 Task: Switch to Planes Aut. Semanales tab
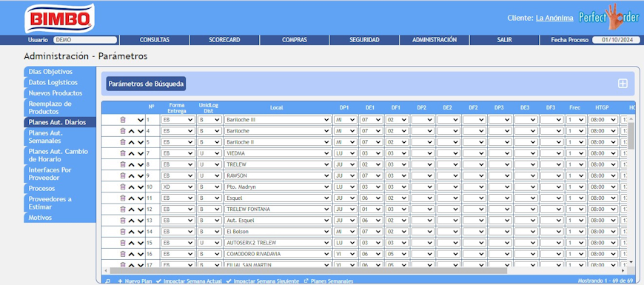[59, 137]
